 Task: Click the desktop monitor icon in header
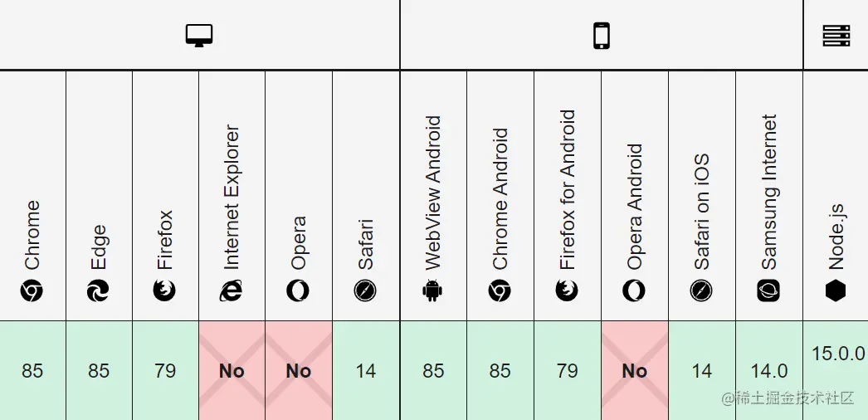pyautogui.click(x=198, y=36)
